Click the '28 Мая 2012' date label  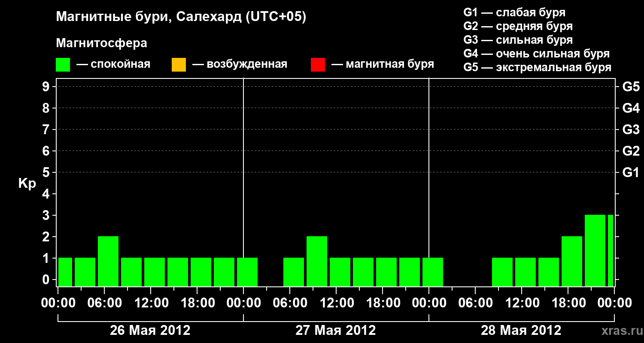(521, 331)
